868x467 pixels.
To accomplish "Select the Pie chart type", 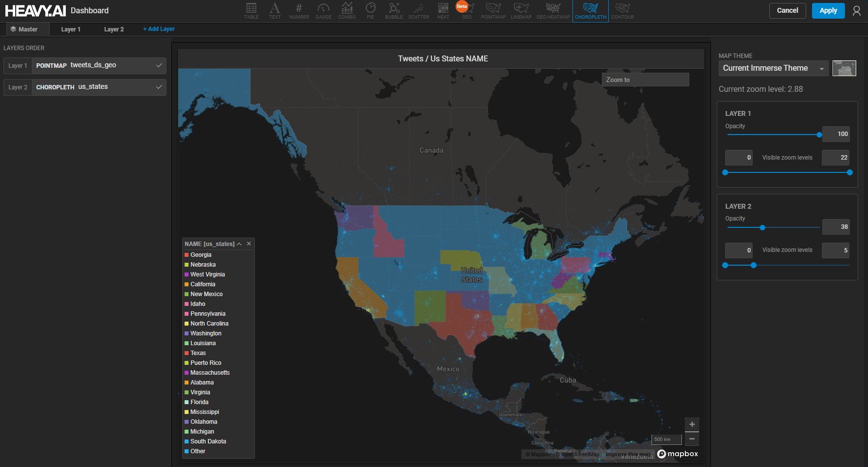I will click(370, 10).
